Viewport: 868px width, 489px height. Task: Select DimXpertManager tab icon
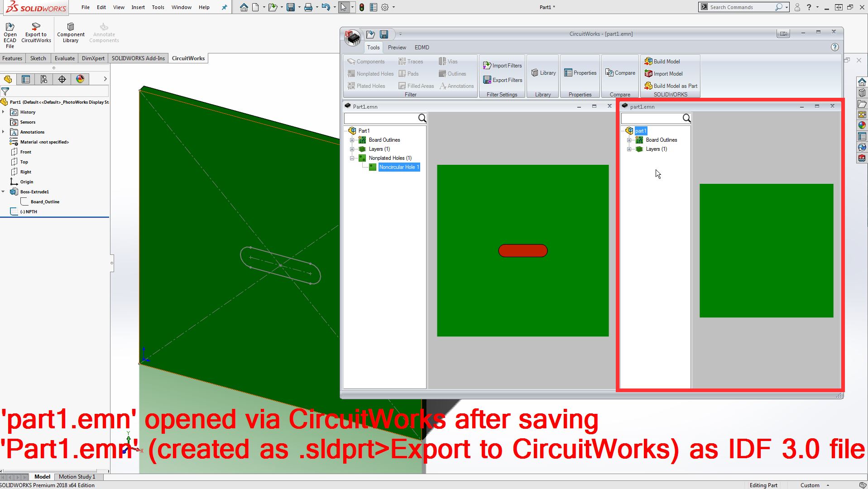coord(62,79)
